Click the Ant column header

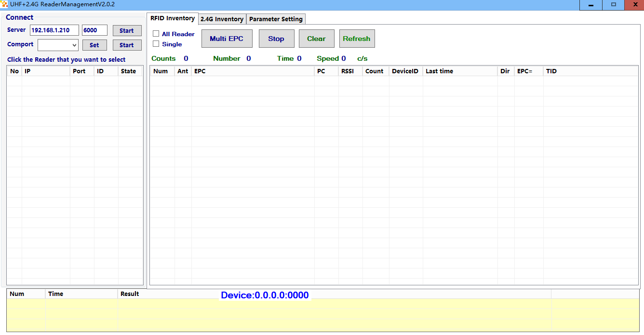[x=183, y=71]
